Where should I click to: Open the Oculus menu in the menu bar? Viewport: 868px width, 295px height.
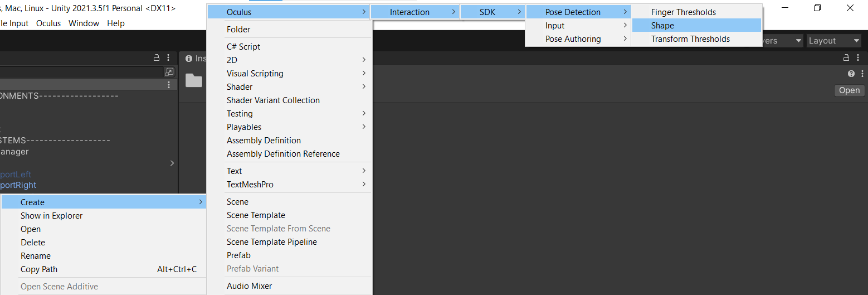[48, 23]
